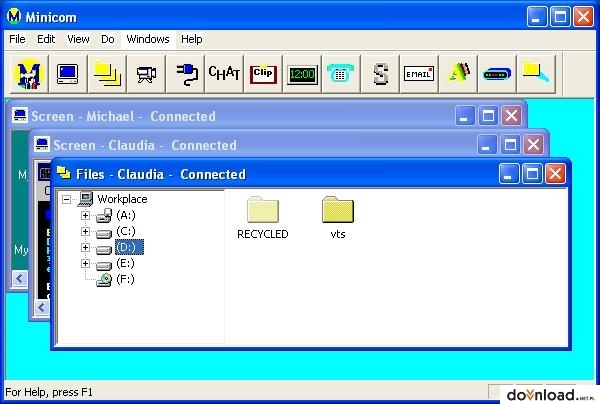Expand the (C:) drive node
The height and width of the screenshot is (404, 600).
point(85,231)
